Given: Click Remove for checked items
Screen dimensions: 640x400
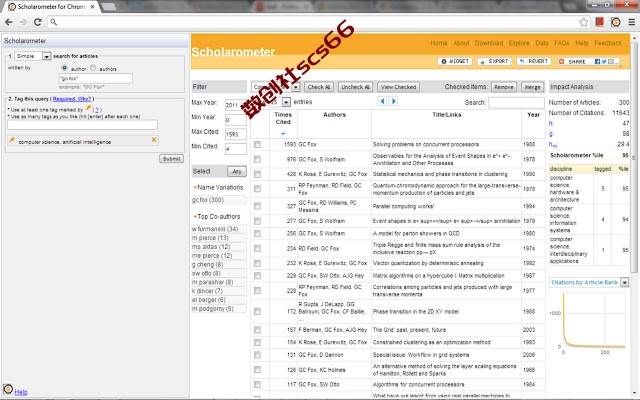Looking at the screenshot, I should coord(504,87).
